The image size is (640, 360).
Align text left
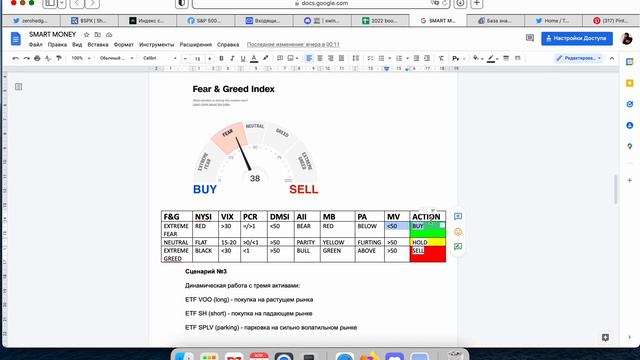coord(309,58)
